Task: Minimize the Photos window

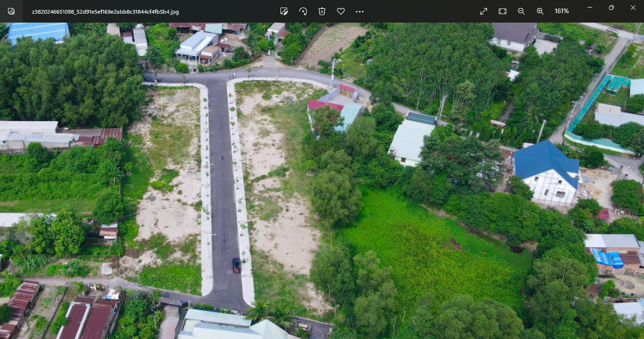Action: [x=590, y=8]
